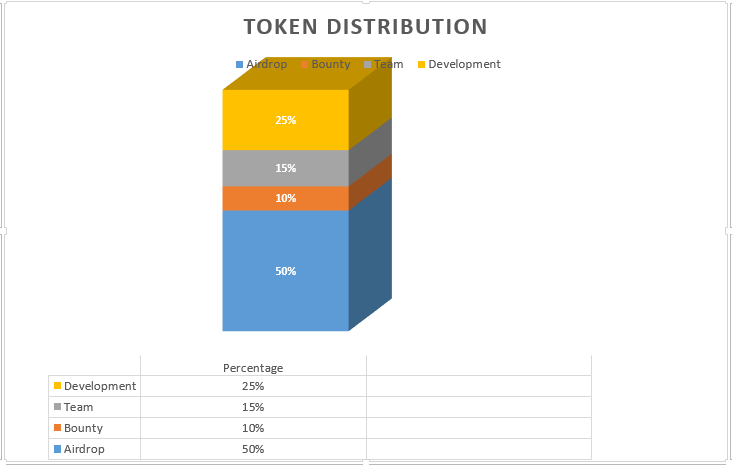Click the dark blue side face of Airdrop
Image resolution: width=732 pixels, height=465 pixels.
click(x=371, y=254)
